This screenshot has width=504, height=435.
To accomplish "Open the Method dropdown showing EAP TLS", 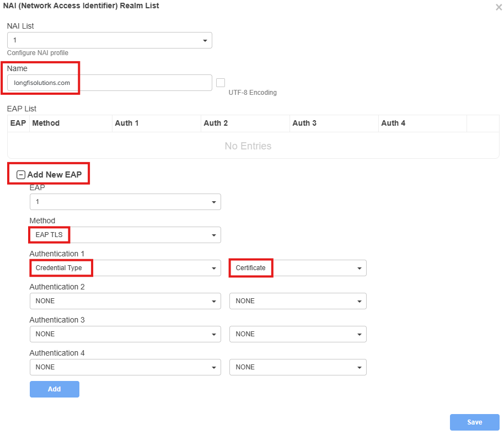I will (x=125, y=235).
